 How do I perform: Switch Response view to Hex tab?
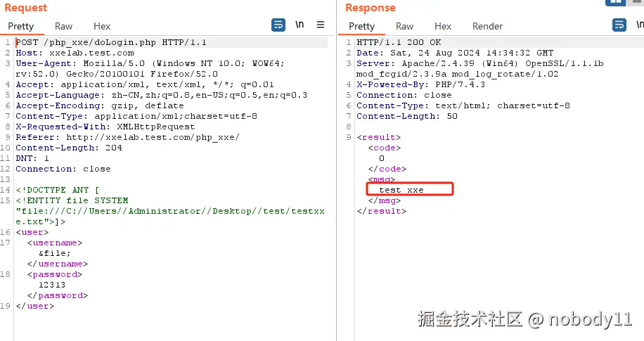443,26
